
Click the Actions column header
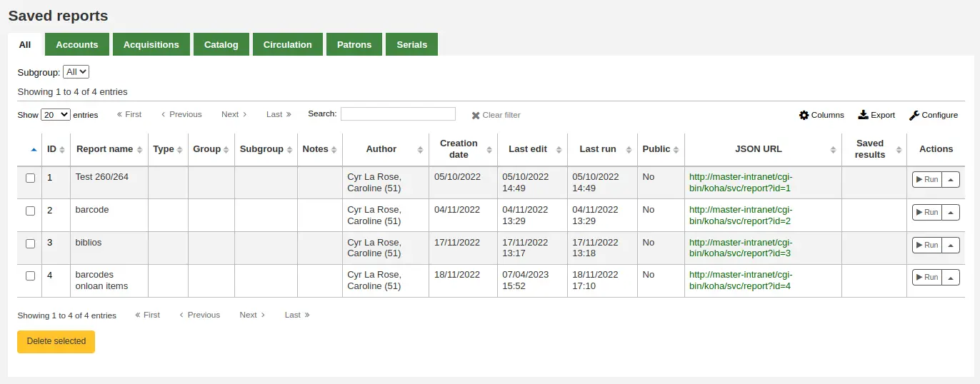coord(936,149)
